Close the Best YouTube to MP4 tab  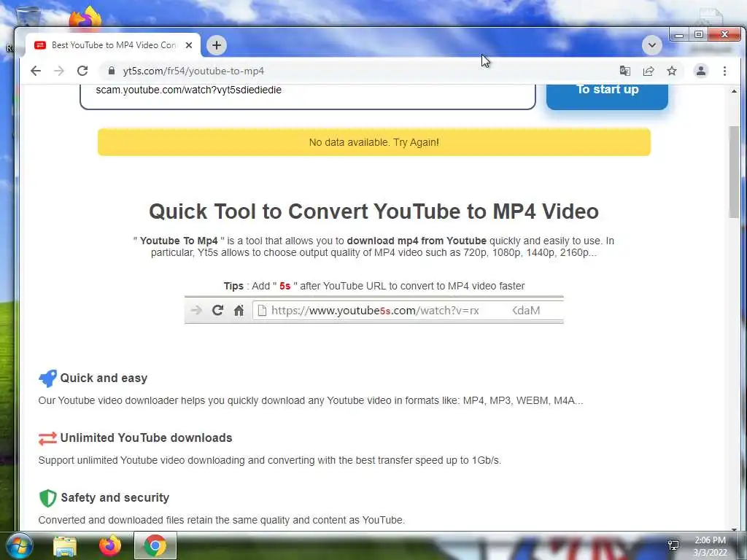pos(189,45)
